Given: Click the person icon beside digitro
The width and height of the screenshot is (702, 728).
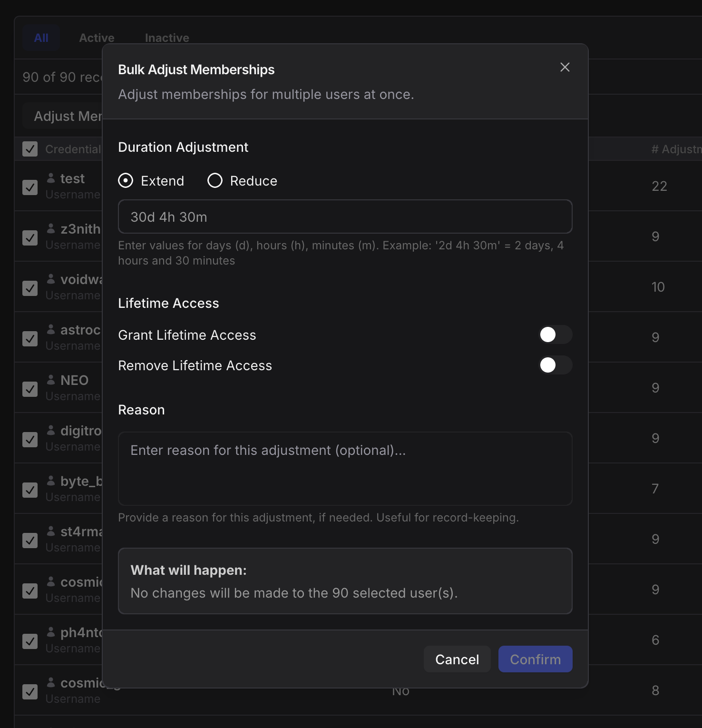Looking at the screenshot, I should point(51,429).
